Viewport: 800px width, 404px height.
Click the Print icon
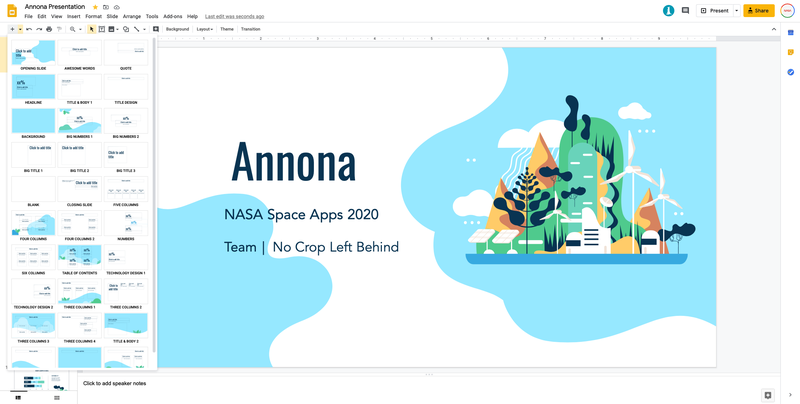coord(49,29)
